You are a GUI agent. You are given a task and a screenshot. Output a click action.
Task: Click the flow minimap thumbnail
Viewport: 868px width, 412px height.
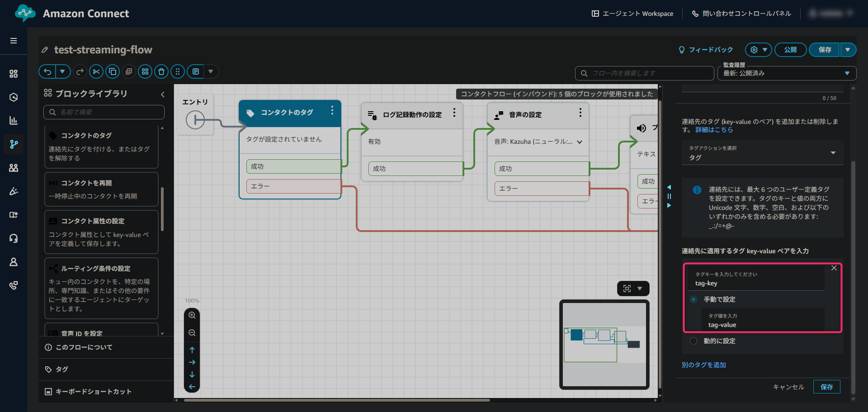(604, 345)
